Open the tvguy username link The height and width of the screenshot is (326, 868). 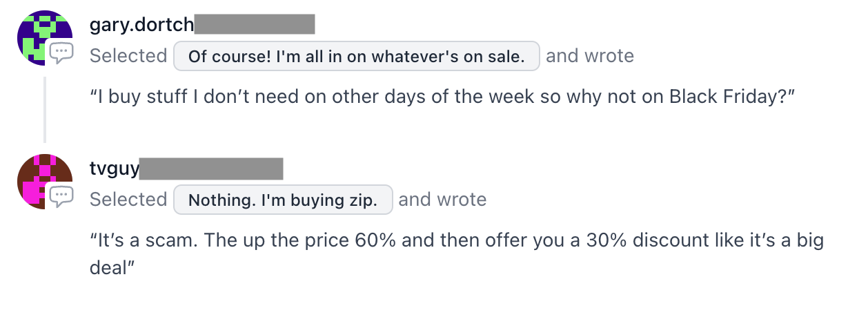click(115, 169)
